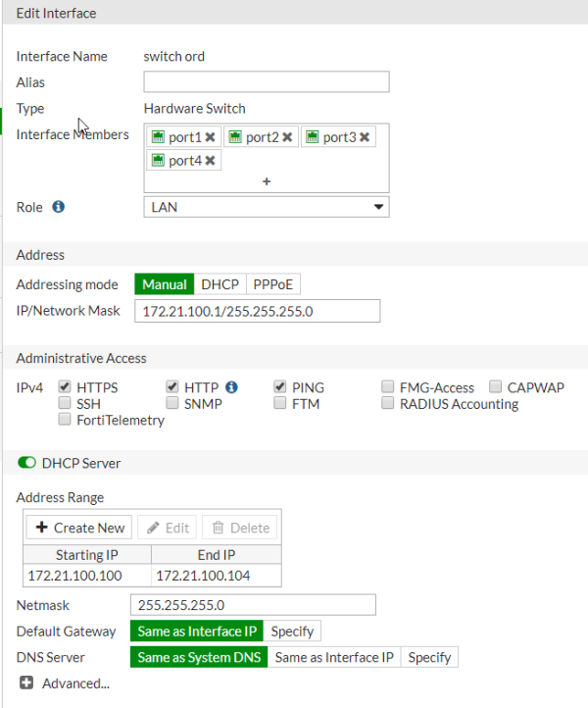Viewport: 588px width, 708px height.
Task: Remove port3 from Interface Members
Action: [x=365, y=138]
